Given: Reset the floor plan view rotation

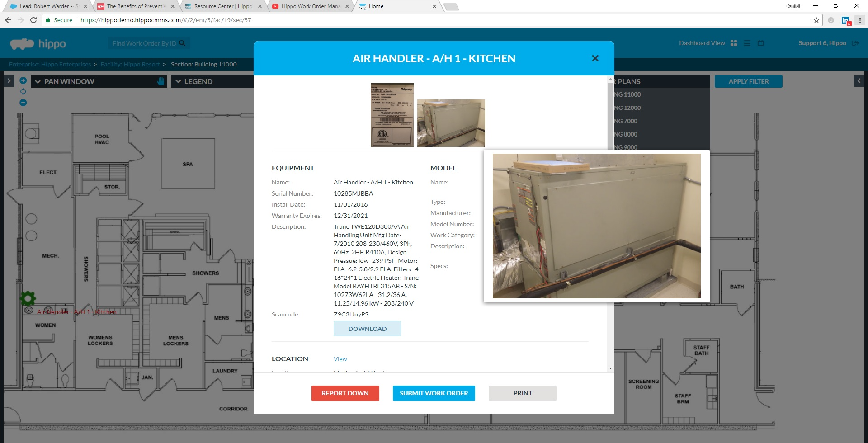Looking at the screenshot, I should click(x=23, y=92).
